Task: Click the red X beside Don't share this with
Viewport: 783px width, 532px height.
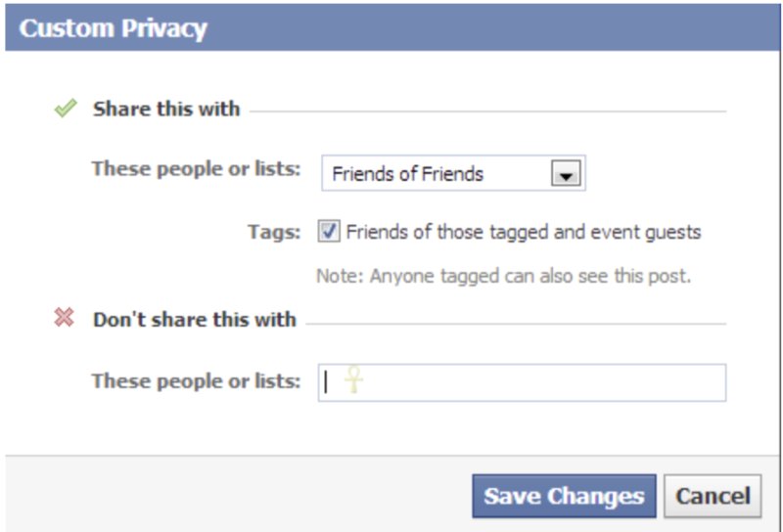Action: [x=65, y=318]
